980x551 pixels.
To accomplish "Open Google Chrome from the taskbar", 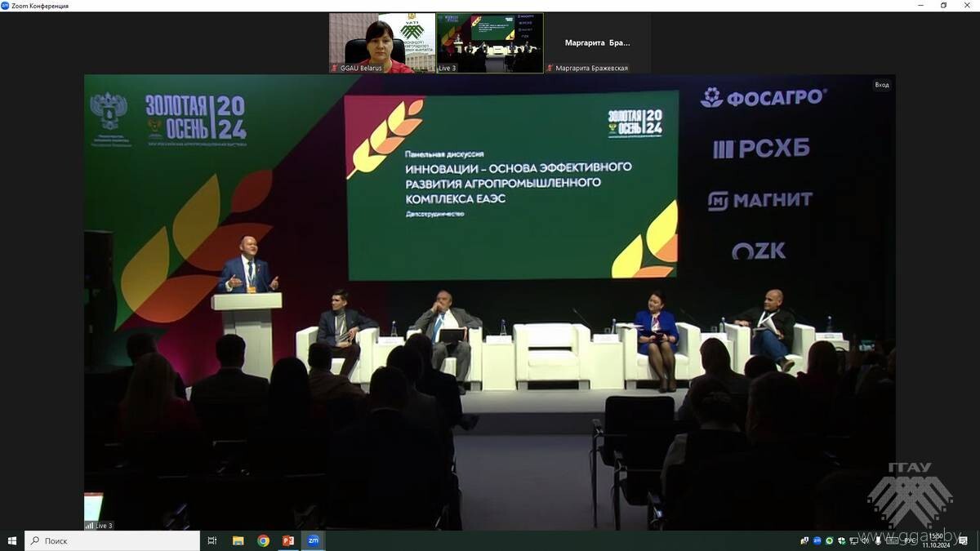I will [x=263, y=540].
